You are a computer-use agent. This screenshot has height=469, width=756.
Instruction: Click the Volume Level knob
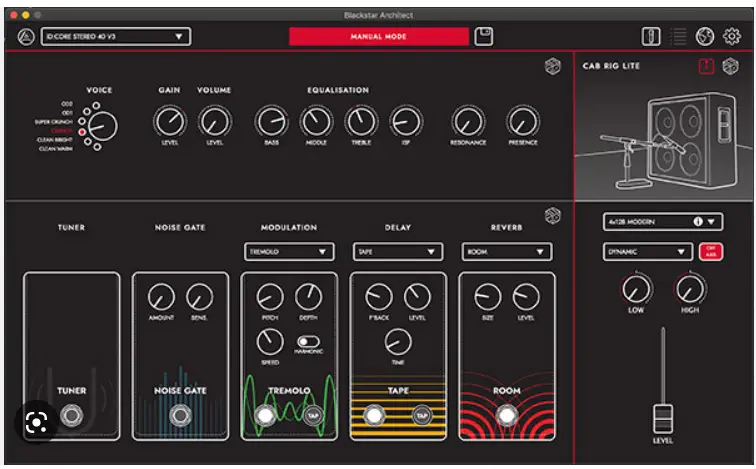pos(215,122)
